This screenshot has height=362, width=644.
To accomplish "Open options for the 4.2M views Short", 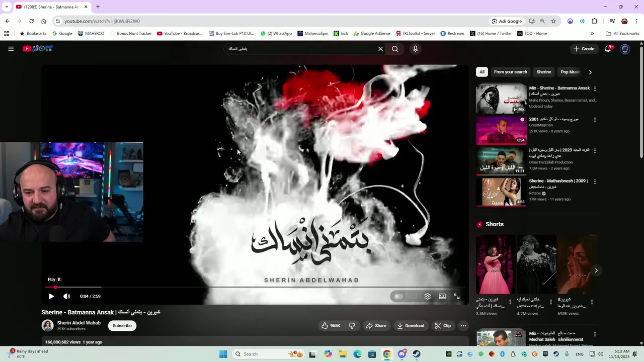I will [x=551, y=302].
